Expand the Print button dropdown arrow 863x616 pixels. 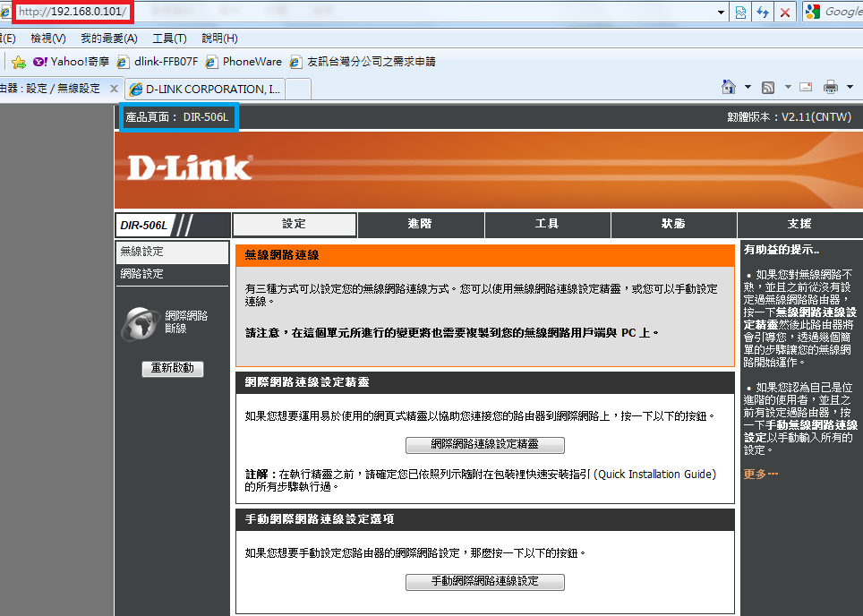pos(850,87)
